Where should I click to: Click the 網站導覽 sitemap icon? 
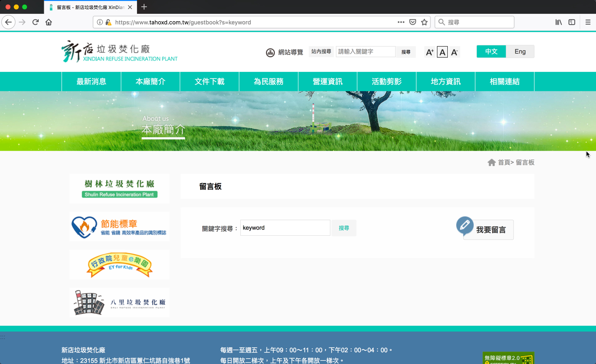pos(270,52)
